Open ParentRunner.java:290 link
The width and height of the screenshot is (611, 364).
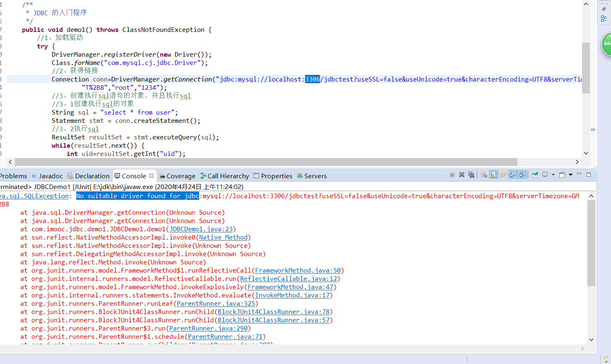[209, 328]
